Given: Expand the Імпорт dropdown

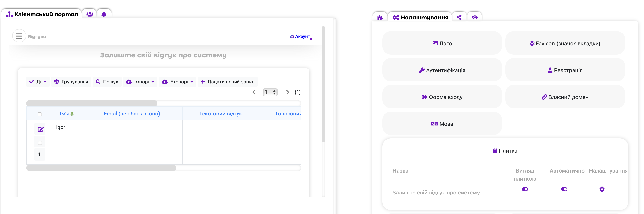Looking at the screenshot, I should coord(140,82).
